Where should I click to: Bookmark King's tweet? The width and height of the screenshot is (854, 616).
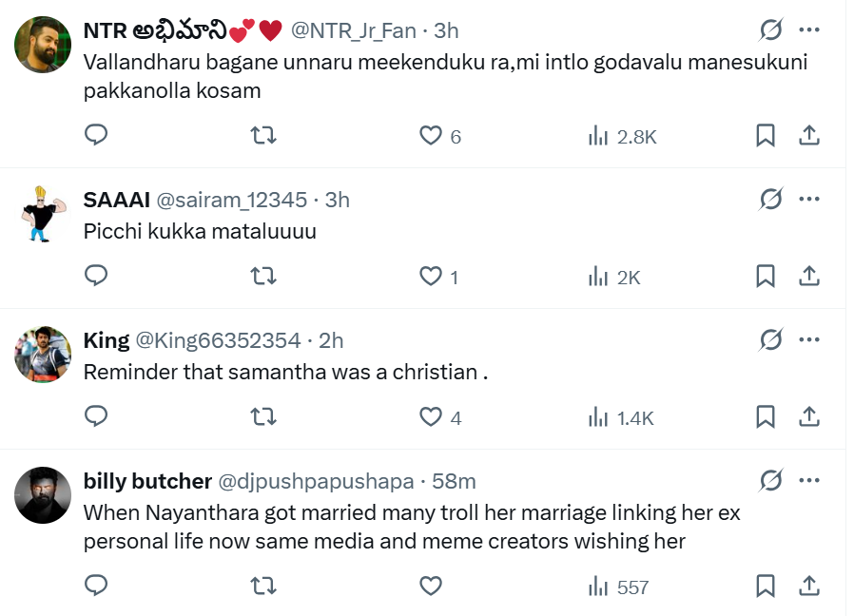tap(765, 416)
